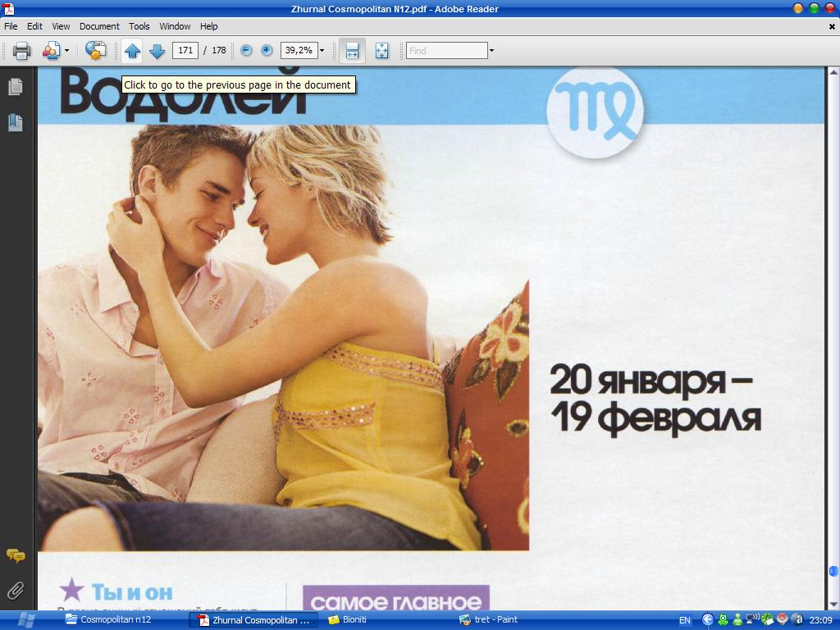This screenshot has height=630, width=840.
Task: Click the vertical scrollbar thumb
Action: point(833,572)
